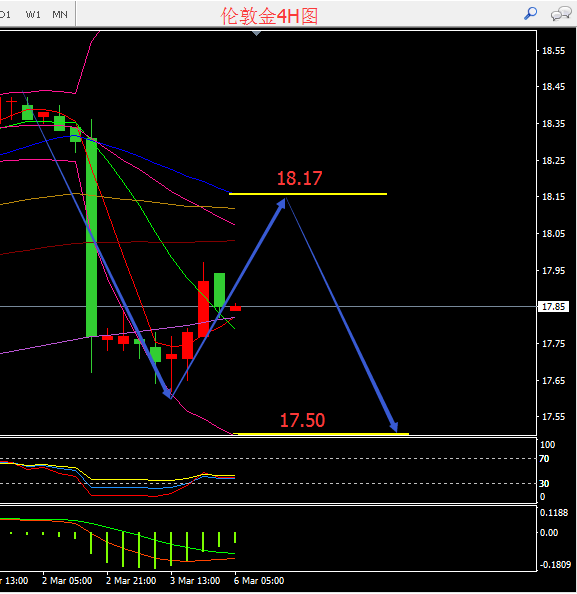This screenshot has height=594, width=577.
Task: Click the tall red candle near 17.90
Action: 203,309
